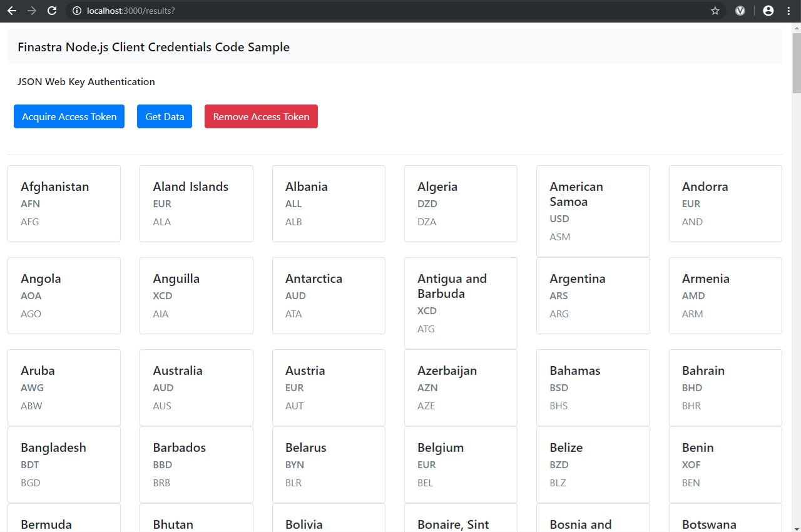The height and width of the screenshot is (532, 801).
Task: Click the ATG country code
Action: [x=426, y=329]
